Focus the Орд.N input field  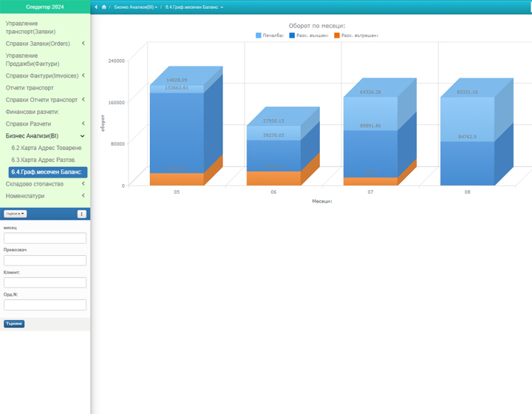pos(45,305)
